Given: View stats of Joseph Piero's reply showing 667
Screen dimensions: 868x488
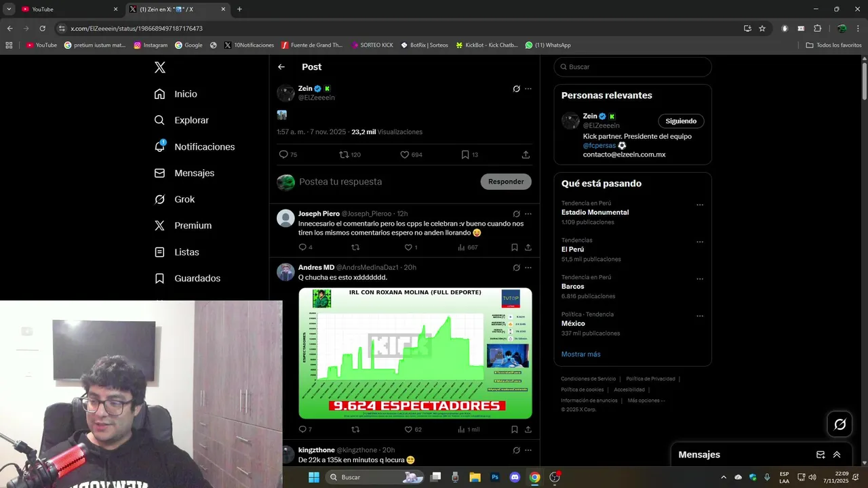Looking at the screenshot, I should pyautogui.click(x=468, y=247).
